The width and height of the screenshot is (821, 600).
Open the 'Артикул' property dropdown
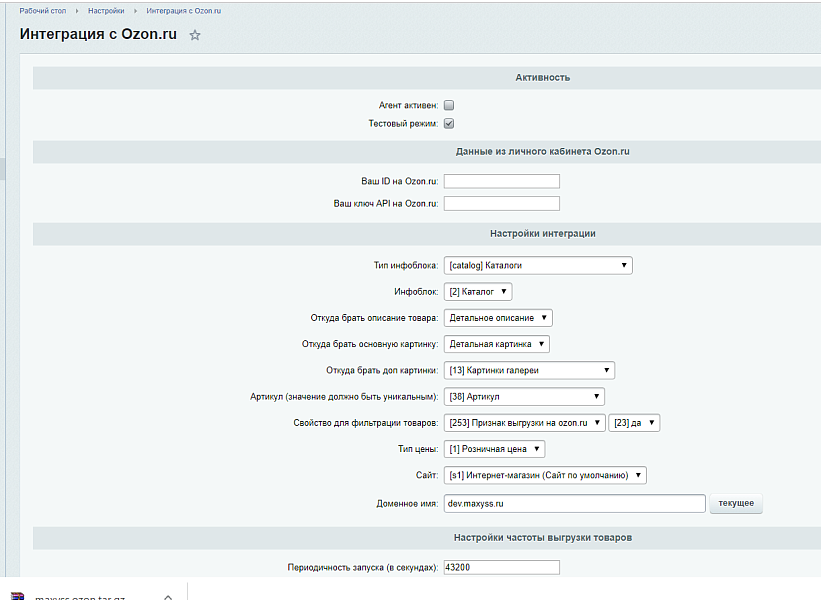529,397
